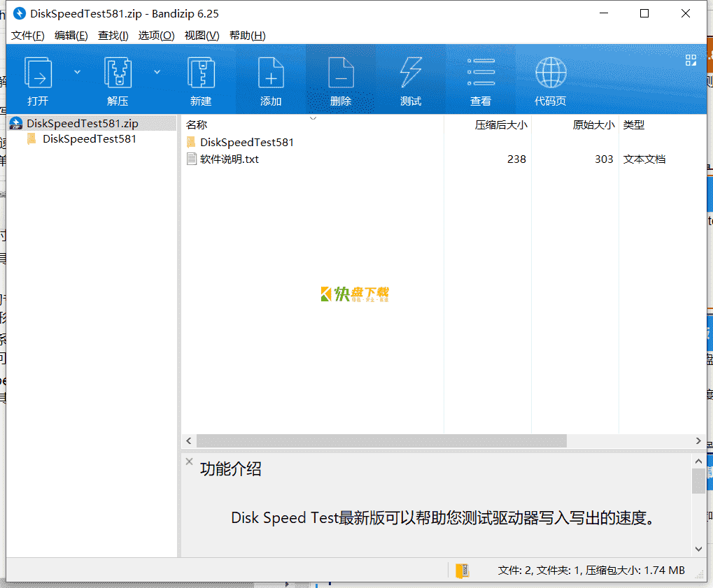713x588 pixels.
Task: Expand the dropdown arrow next to 打开
Action: point(77,72)
